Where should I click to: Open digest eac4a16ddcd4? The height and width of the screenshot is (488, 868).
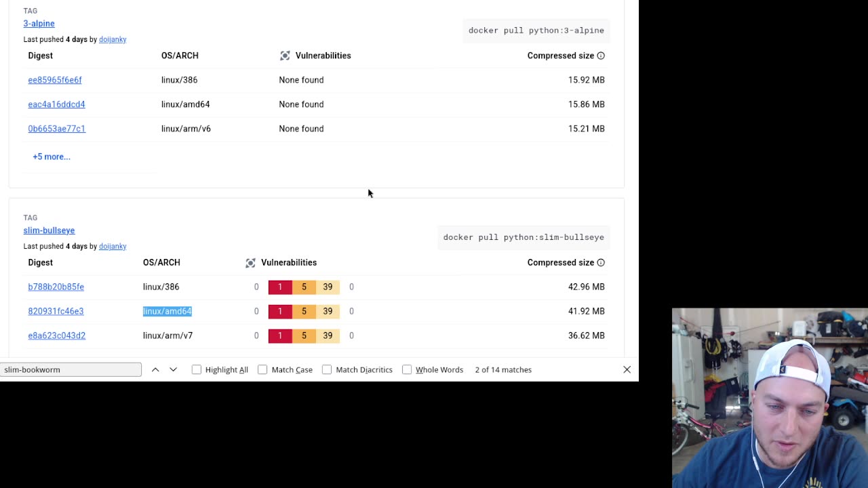pos(56,104)
